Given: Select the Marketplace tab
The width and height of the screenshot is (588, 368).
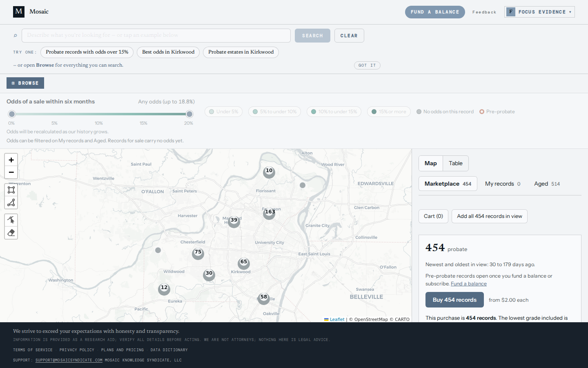Looking at the screenshot, I should (x=448, y=184).
